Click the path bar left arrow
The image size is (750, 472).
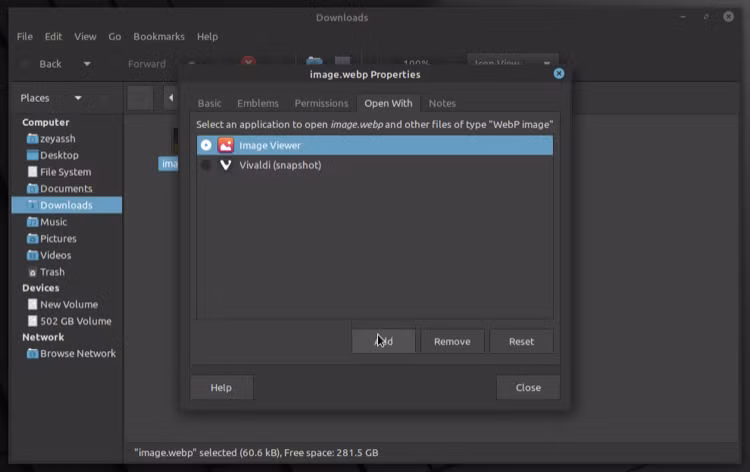[x=171, y=98]
